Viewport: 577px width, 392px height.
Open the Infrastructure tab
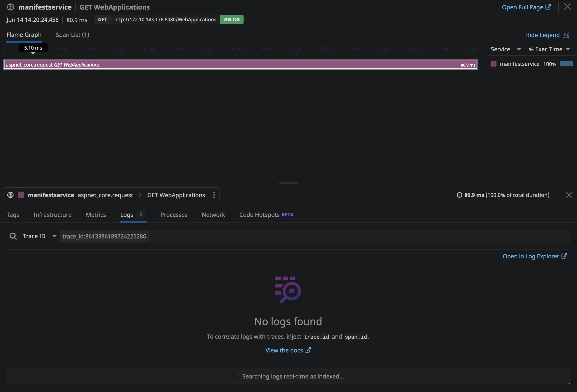click(x=52, y=215)
